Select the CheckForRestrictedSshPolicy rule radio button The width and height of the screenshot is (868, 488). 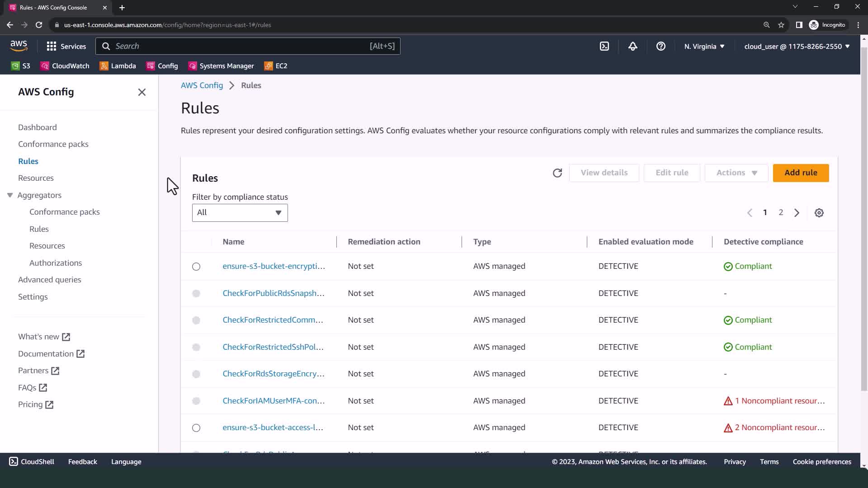196,347
